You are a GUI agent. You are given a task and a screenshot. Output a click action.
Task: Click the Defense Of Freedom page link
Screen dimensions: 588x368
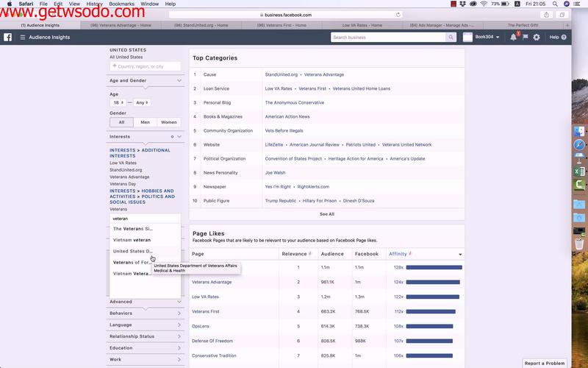point(212,341)
